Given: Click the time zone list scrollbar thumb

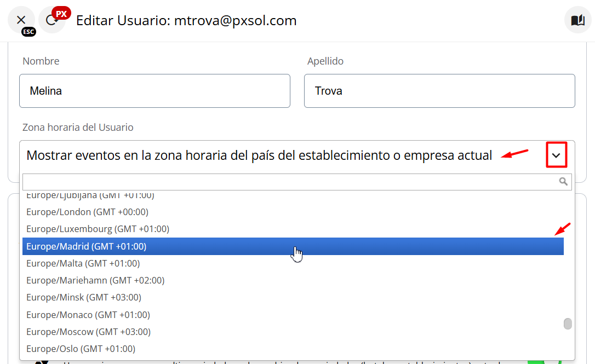Looking at the screenshot, I should [568, 323].
